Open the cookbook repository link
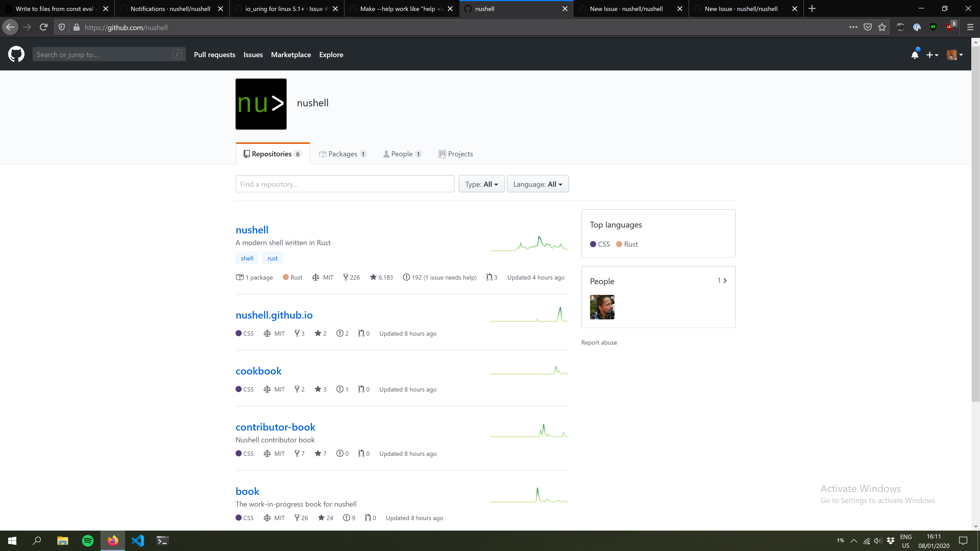Viewport: 980px width, 551px height. click(x=258, y=371)
